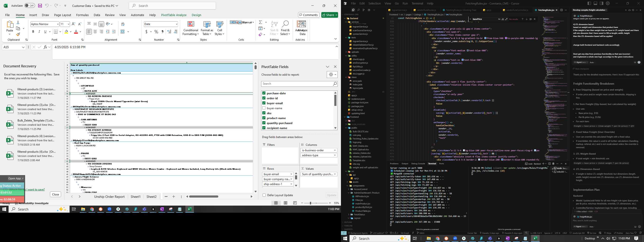Open the Terminal menu in Cursor
This screenshot has width=644, height=242.
pyautogui.click(x=417, y=3)
